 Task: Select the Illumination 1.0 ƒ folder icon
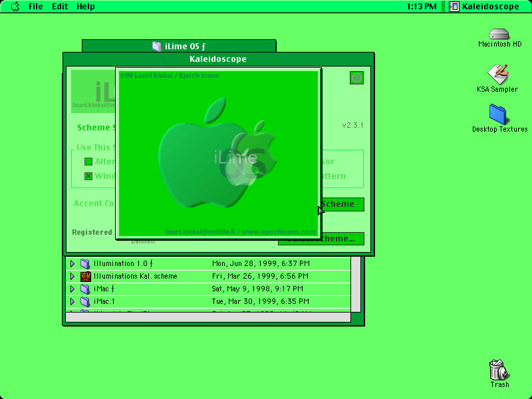[x=85, y=263]
